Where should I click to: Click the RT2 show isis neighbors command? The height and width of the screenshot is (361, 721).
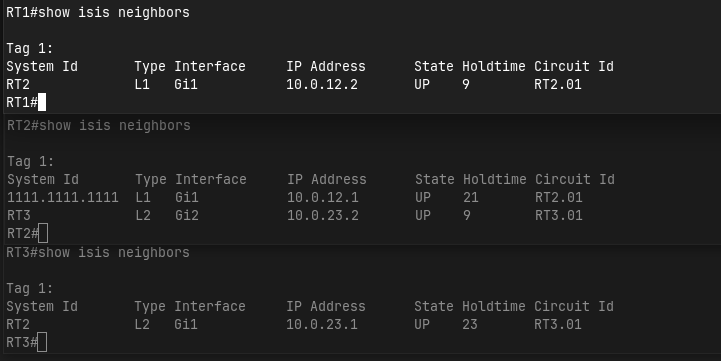114,126
